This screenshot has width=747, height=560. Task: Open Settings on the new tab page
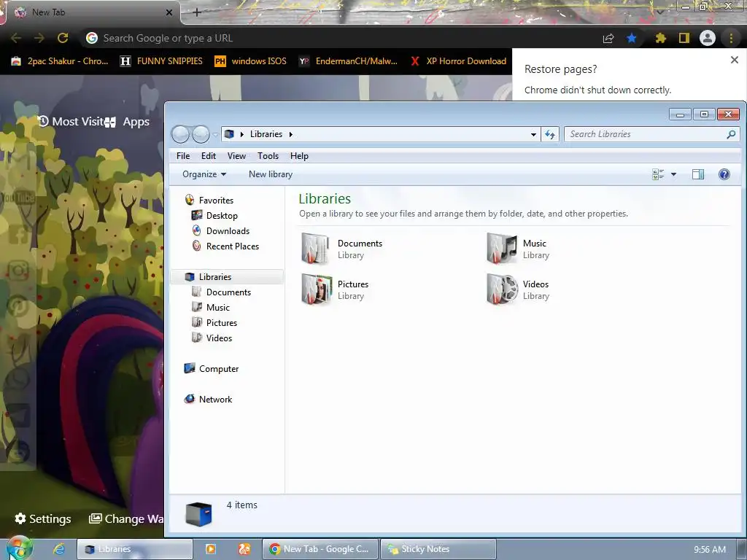tap(43, 518)
